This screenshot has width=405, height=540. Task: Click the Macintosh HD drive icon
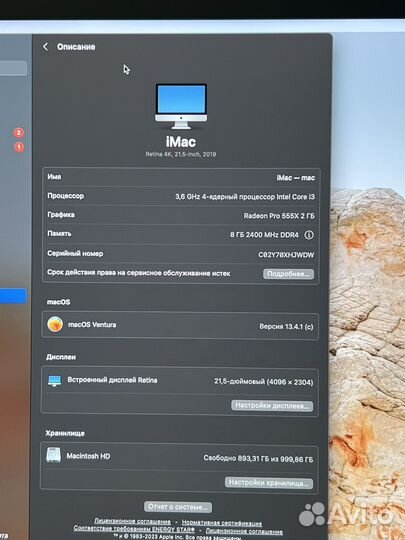coord(53,455)
